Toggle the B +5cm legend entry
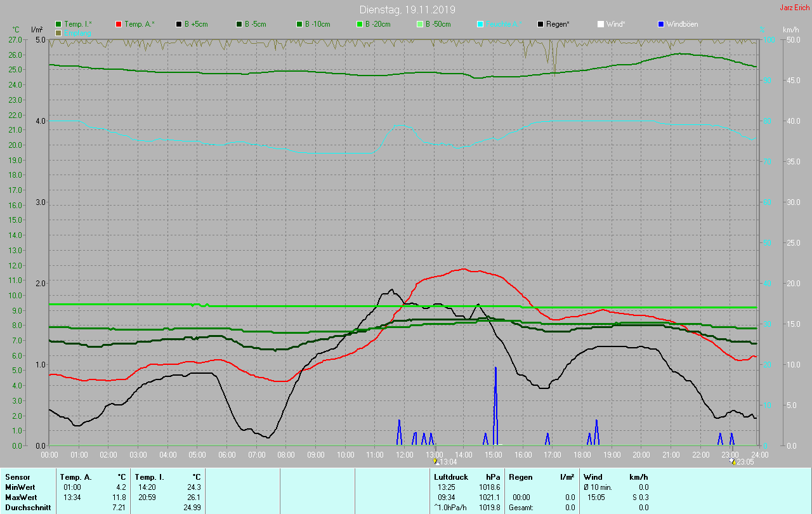 tap(179, 24)
